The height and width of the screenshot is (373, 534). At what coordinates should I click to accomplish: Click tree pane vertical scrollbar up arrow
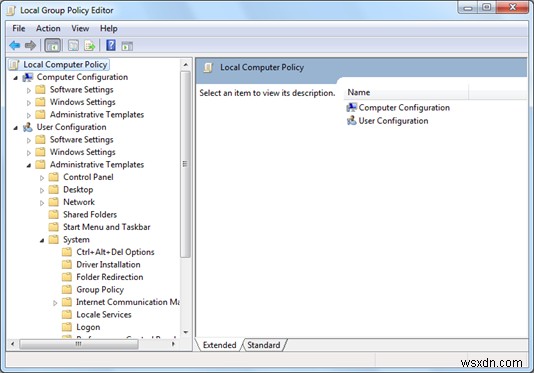tap(186, 64)
